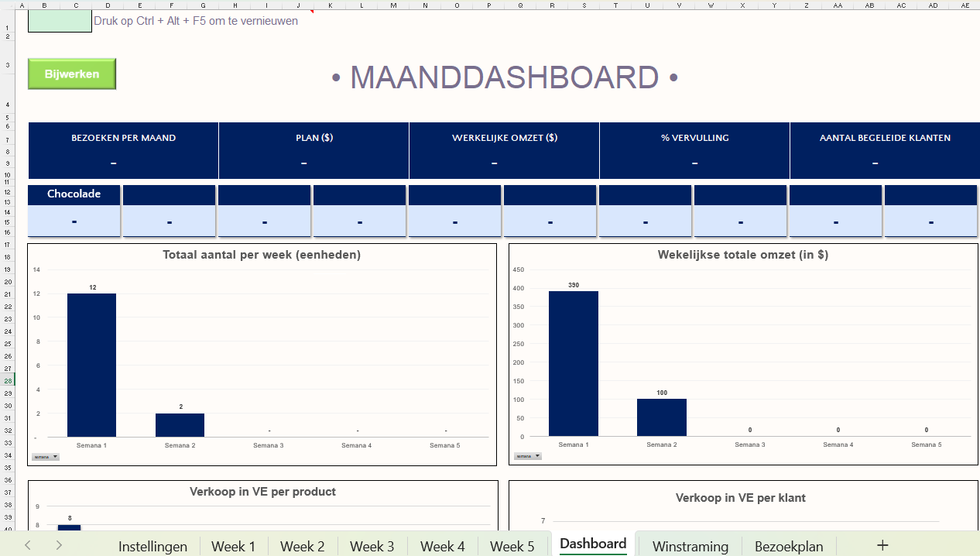Click the Semana 1 bar in units chart

91,365
